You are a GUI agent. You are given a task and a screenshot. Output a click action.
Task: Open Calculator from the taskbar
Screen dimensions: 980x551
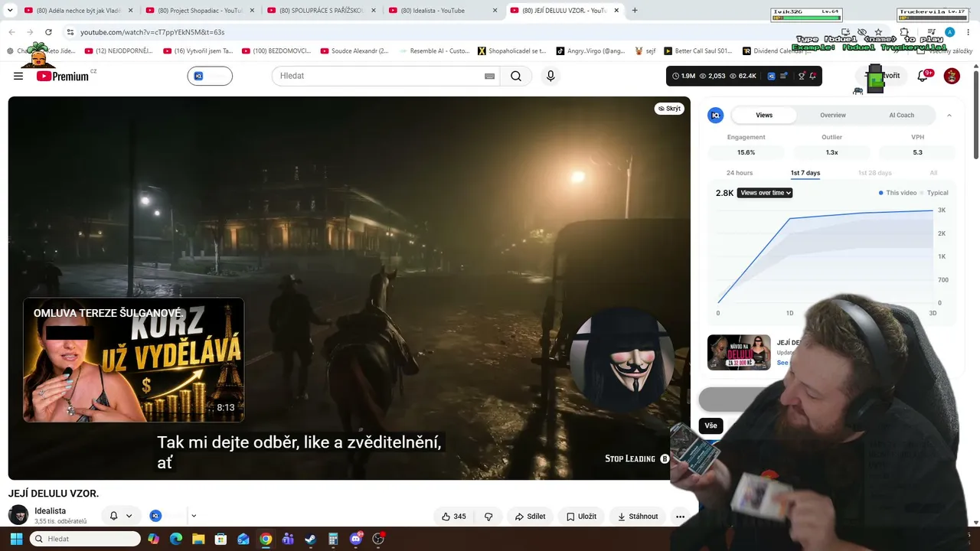coord(333,539)
